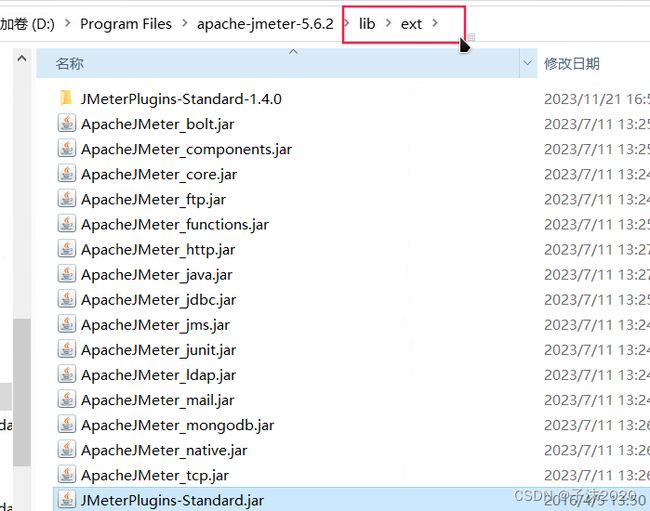This screenshot has height=511, width=650.
Task: Expand the chevron after the D: drive
Action: click(67, 23)
